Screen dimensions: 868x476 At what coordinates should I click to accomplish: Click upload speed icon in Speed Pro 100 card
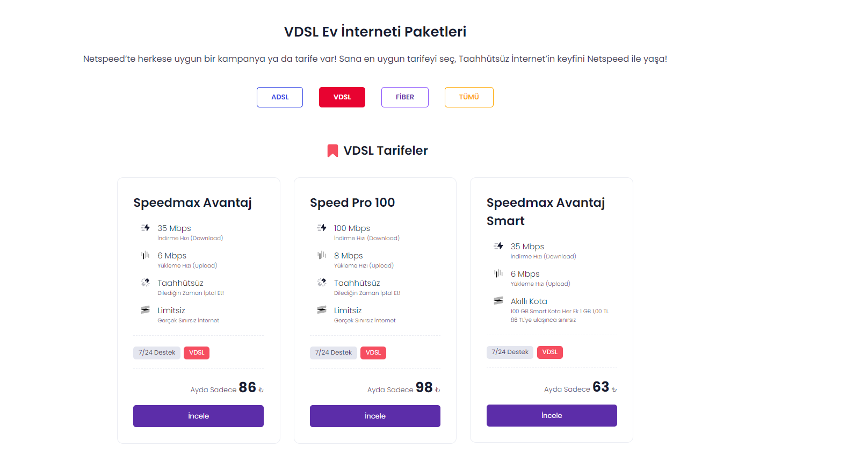[x=322, y=255]
